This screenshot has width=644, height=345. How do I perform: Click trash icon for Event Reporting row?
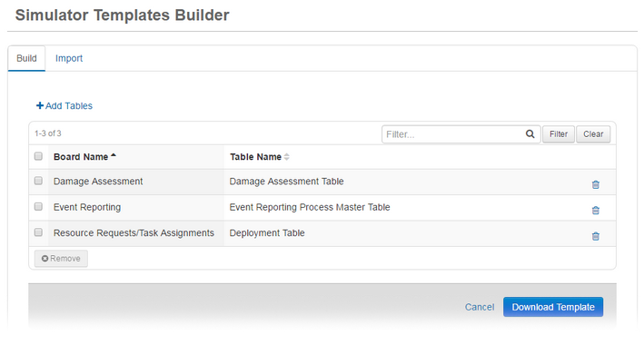pyautogui.click(x=596, y=211)
